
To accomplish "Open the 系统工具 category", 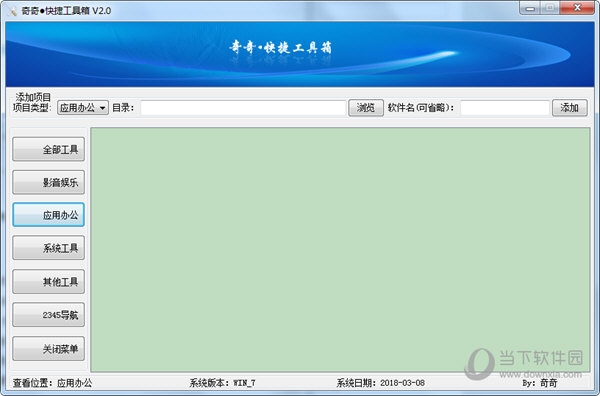I will (49, 248).
